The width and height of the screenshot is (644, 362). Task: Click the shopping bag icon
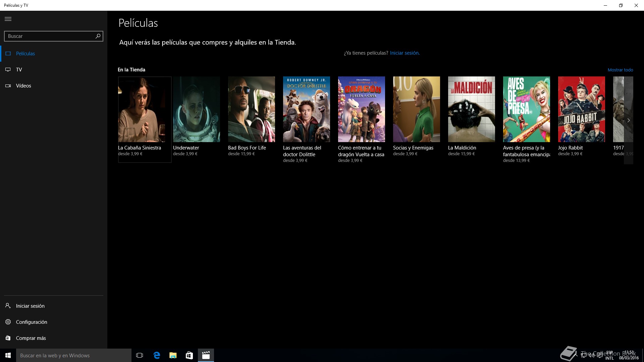pyautogui.click(x=8, y=338)
